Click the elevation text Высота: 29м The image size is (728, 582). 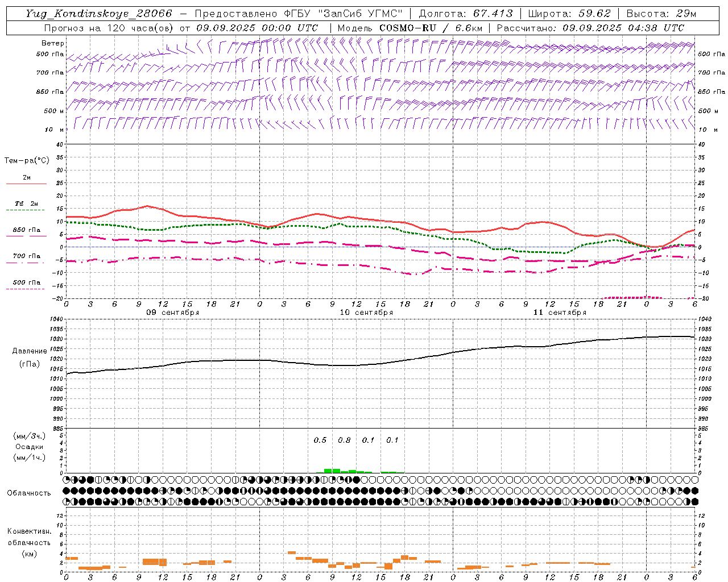tap(661, 14)
